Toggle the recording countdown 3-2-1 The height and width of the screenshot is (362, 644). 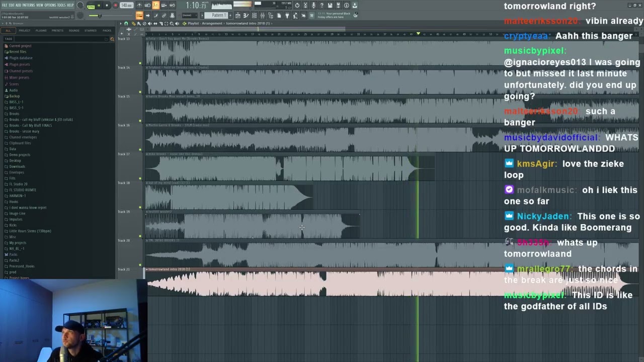(155, 6)
